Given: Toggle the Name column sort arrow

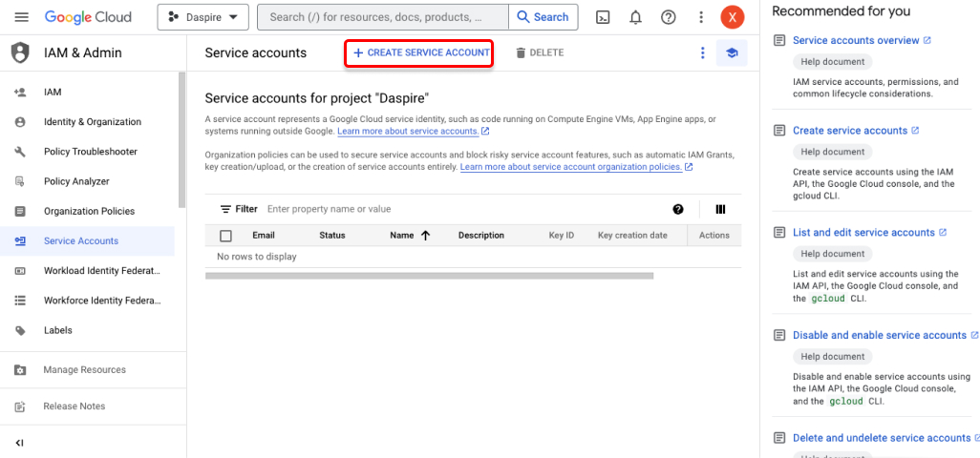Looking at the screenshot, I should [x=426, y=236].
